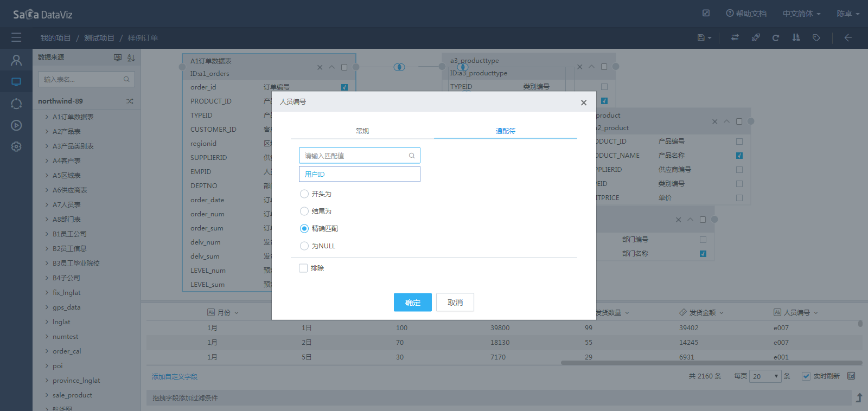
Task: Click the refresh icon in toolbar
Action: [776, 37]
